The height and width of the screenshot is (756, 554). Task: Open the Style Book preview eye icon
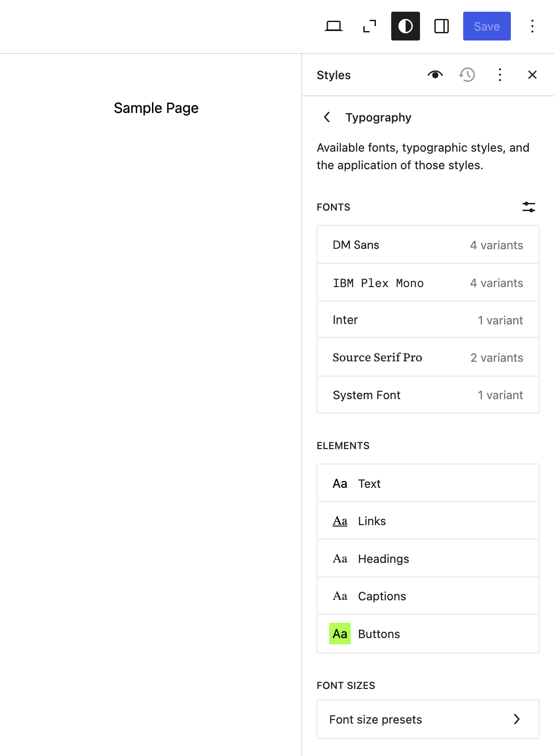[x=435, y=75]
